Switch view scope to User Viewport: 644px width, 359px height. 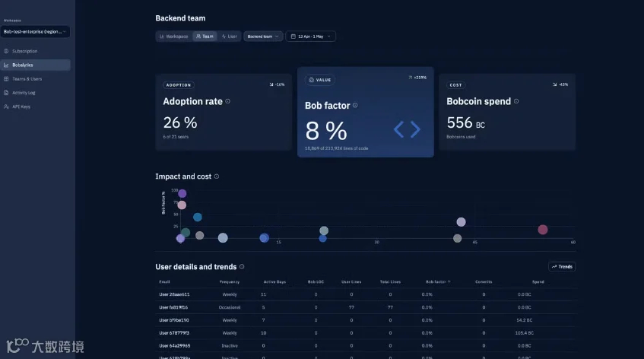(x=229, y=37)
